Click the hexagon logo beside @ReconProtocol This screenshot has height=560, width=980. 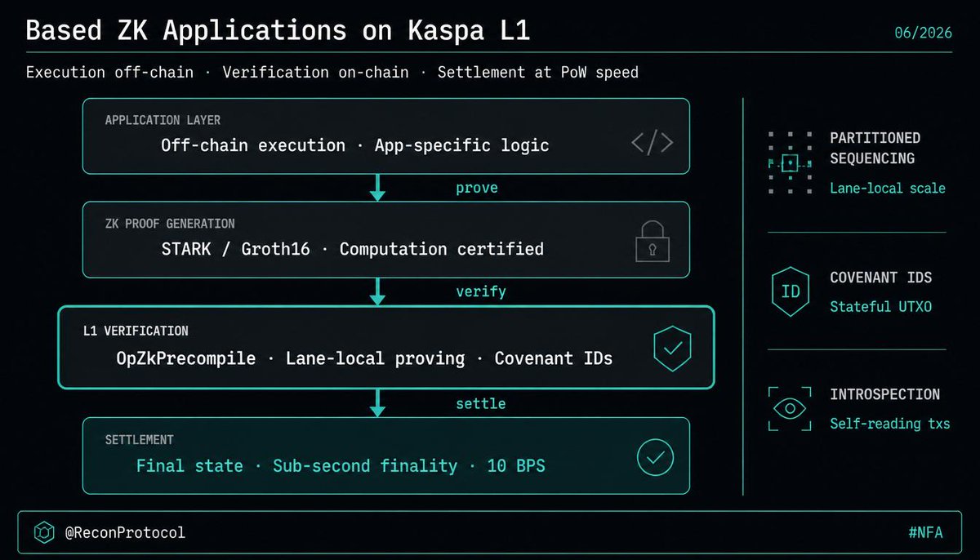pos(44,533)
